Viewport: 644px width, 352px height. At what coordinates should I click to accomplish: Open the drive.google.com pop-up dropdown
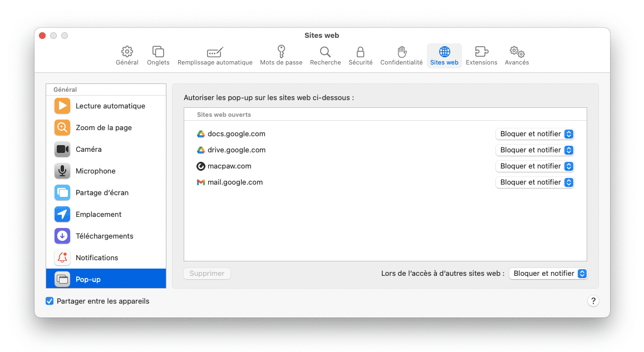[534, 150]
